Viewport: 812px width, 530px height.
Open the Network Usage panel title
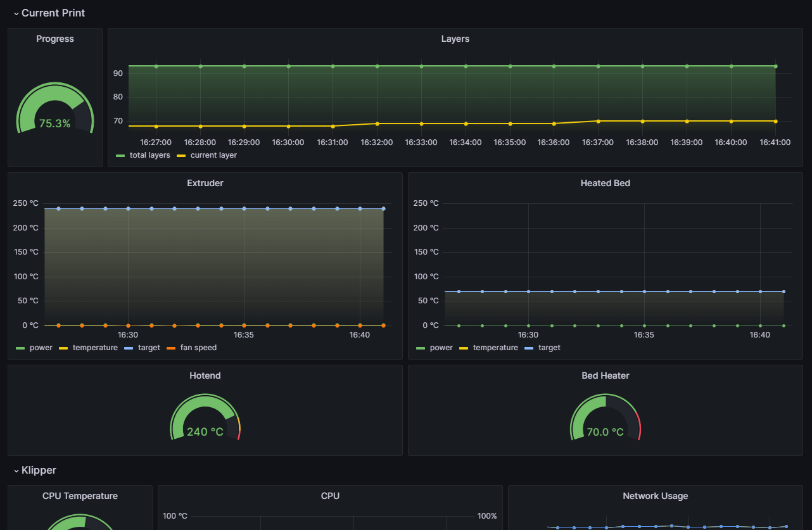pos(656,496)
